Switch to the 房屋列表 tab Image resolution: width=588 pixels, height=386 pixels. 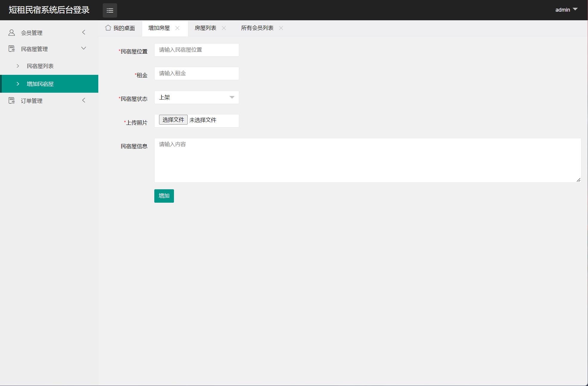(205, 28)
